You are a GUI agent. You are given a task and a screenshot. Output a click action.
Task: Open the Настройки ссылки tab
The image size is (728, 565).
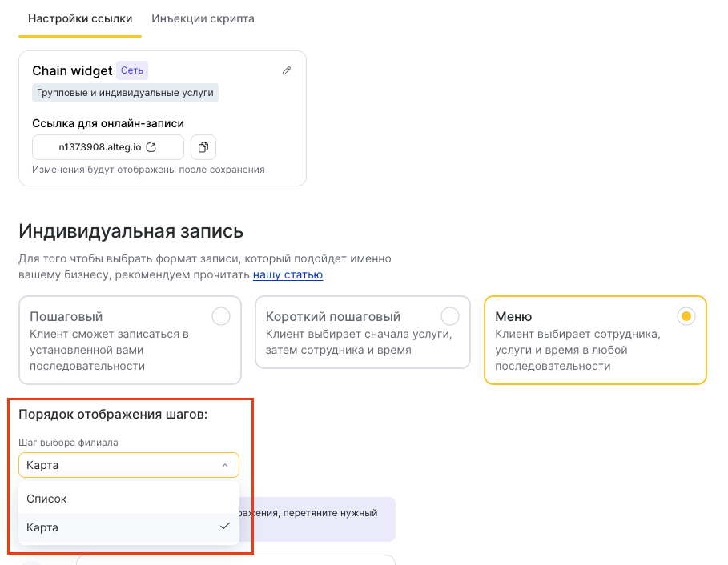pyautogui.click(x=80, y=18)
